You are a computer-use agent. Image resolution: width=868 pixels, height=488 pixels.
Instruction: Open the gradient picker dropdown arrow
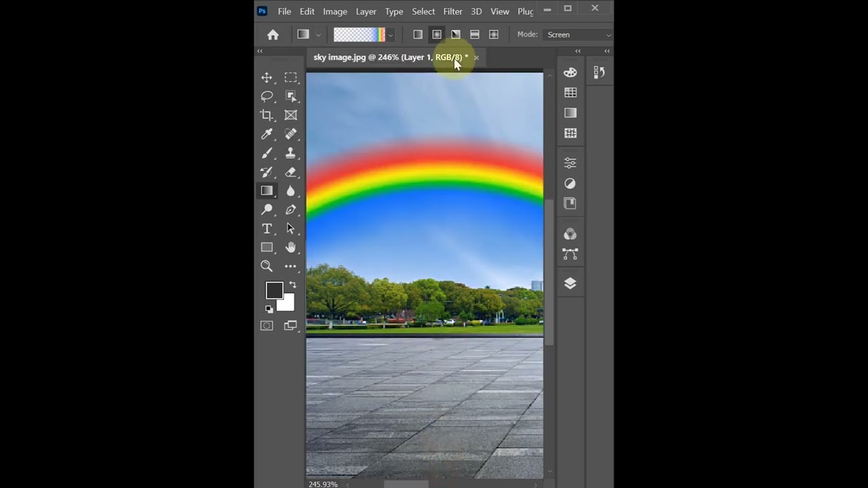(390, 35)
